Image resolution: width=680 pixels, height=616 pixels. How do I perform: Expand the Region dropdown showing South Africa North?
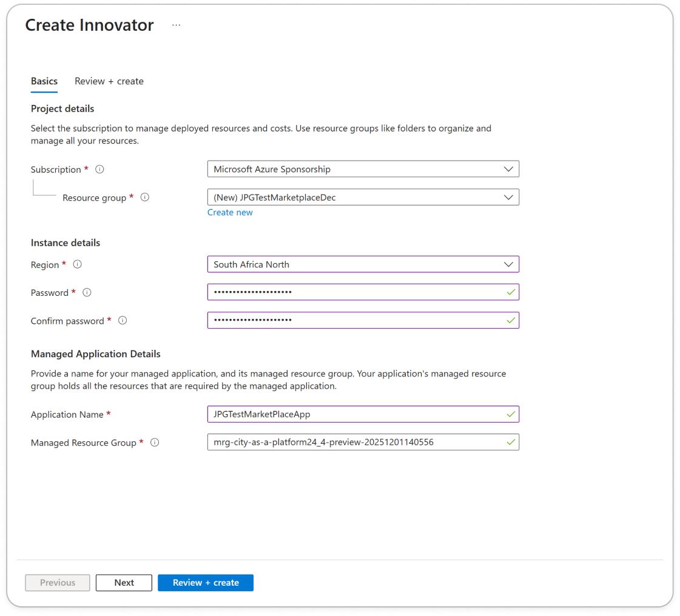click(363, 264)
